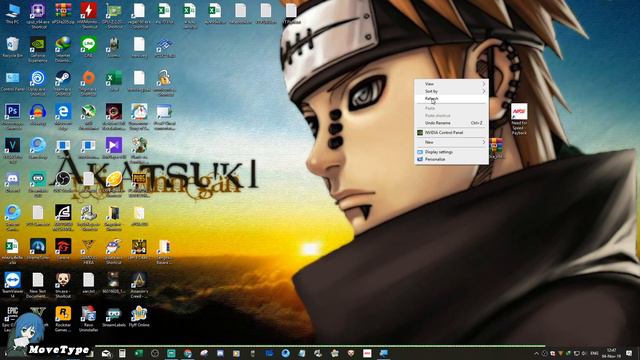Select the StreamLabels icon

pyautogui.click(x=113, y=316)
